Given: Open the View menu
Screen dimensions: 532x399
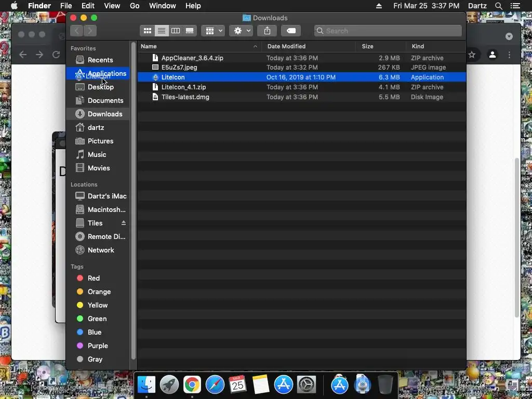Looking at the screenshot, I should click(112, 6).
